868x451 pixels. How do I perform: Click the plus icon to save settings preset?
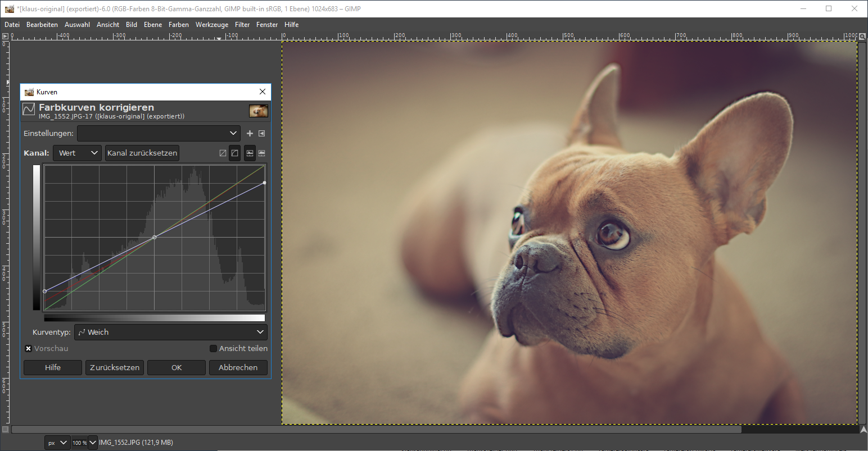pos(250,134)
